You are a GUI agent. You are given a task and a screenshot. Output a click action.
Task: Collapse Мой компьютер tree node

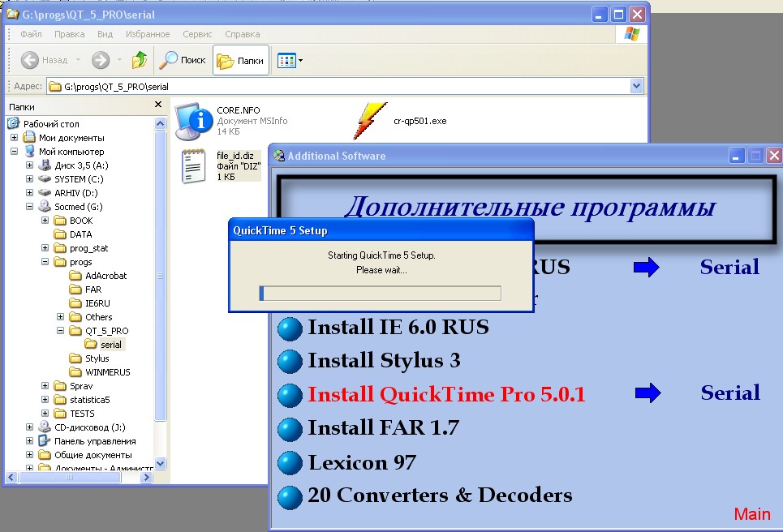coord(14,151)
